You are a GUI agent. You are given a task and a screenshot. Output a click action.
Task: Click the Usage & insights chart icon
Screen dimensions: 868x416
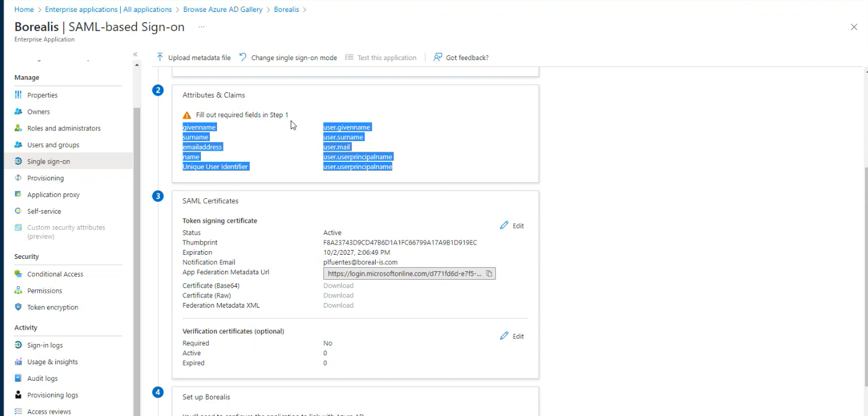pyautogui.click(x=18, y=362)
